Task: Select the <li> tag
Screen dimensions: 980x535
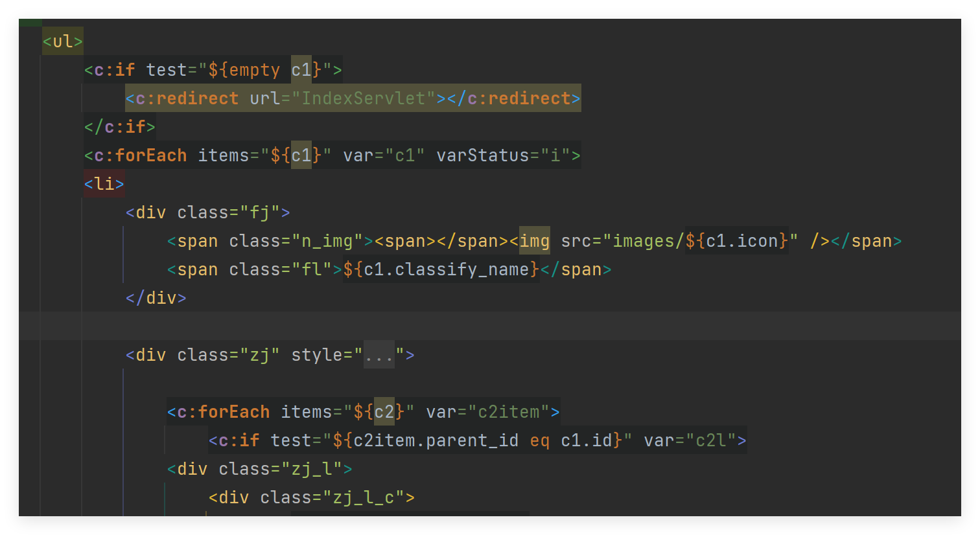Action: click(104, 184)
